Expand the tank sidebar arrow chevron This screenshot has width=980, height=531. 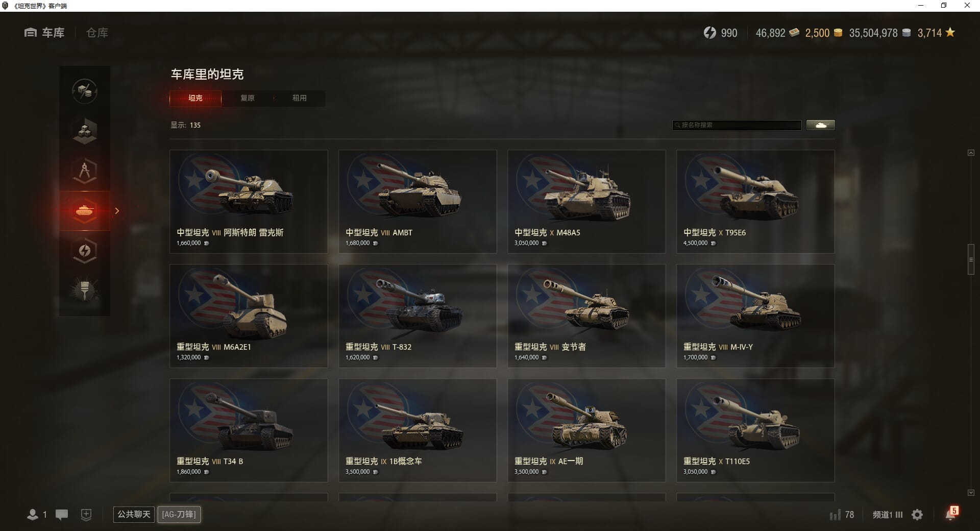coord(117,211)
